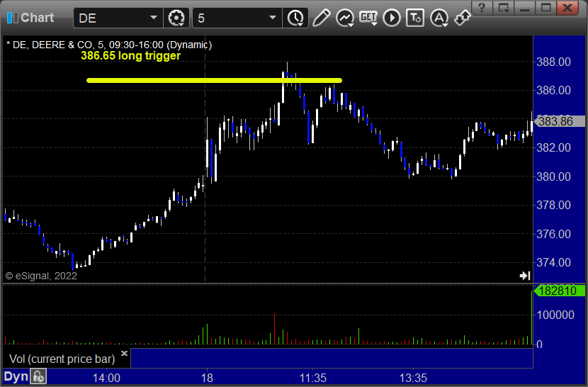Close the Vol study label
Viewport: 588px width, 387px height.
coord(124,353)
